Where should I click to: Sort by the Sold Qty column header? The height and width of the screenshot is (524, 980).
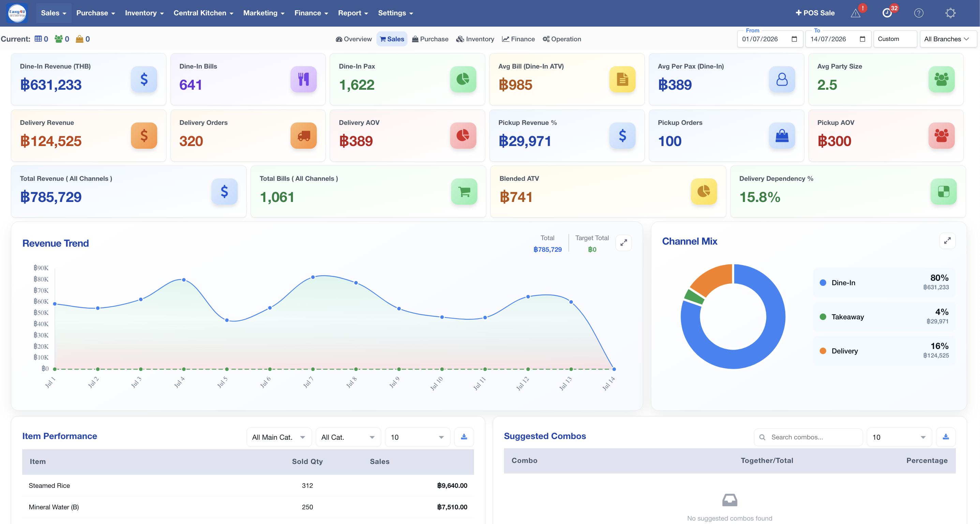coord(307,461)
